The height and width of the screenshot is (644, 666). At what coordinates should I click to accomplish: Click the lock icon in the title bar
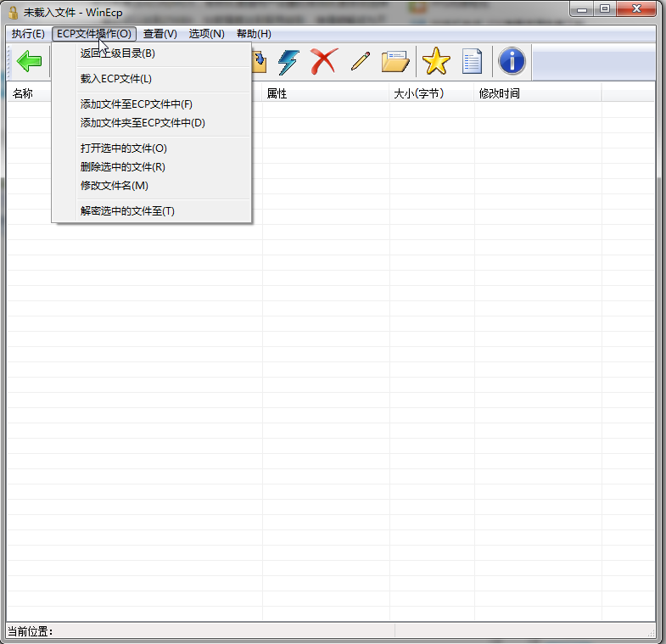(x=14, y=13)
